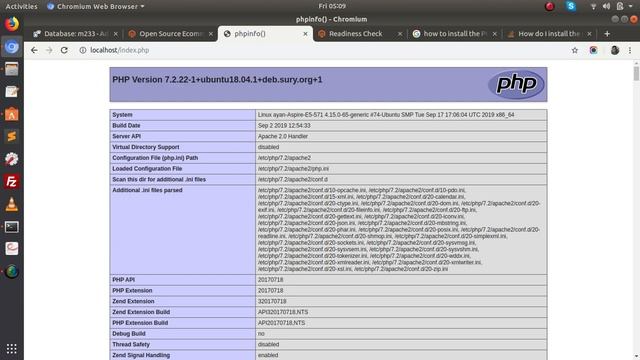Screen dimensions: 640x360
Task: Switch to the how to install tab
Action: 454,34
